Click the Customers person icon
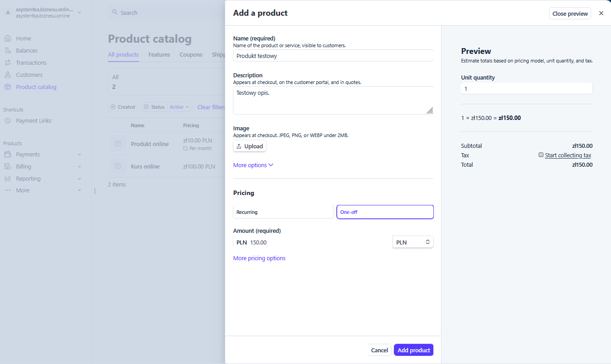This screenshot has width=611, height=364. pos(8,75)
